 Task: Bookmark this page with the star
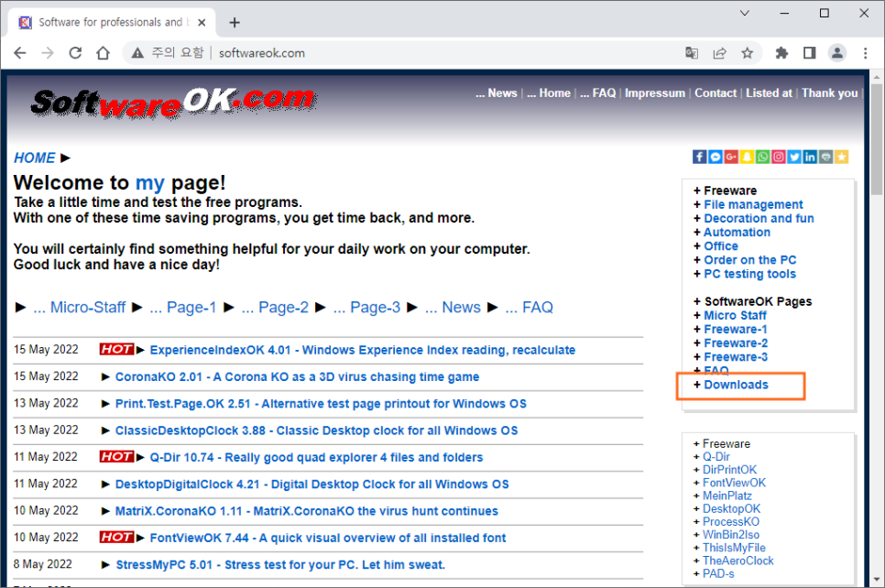[748, 53]
